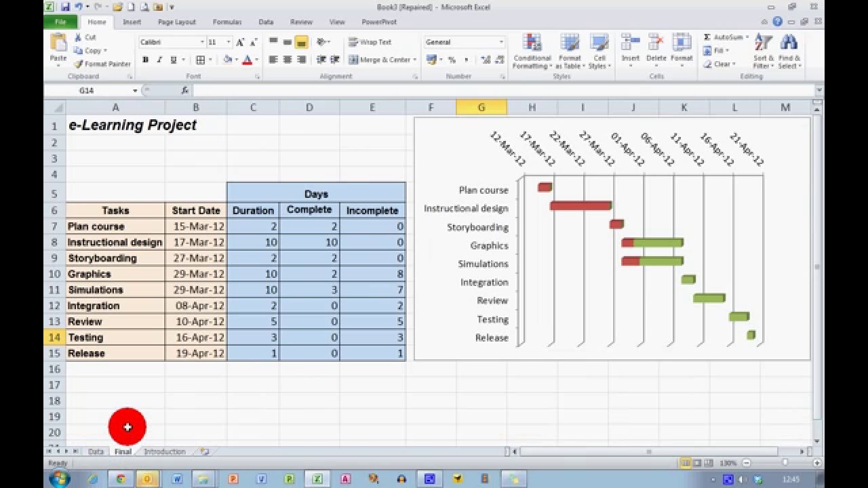Switch to the Formulas tab
The width and height of the screenshot is (868, 488).
click(227, 22)
